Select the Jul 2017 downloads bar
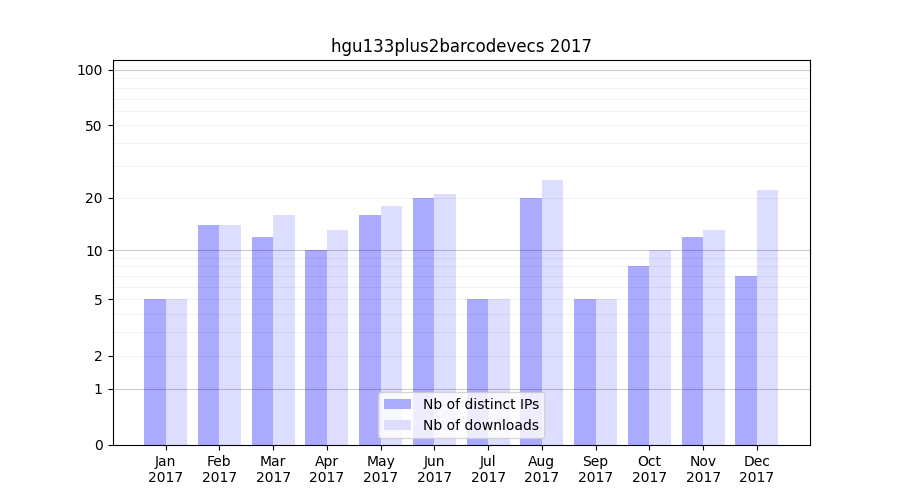Viewport: 900px width, 500px height. (x=499, y=372)
